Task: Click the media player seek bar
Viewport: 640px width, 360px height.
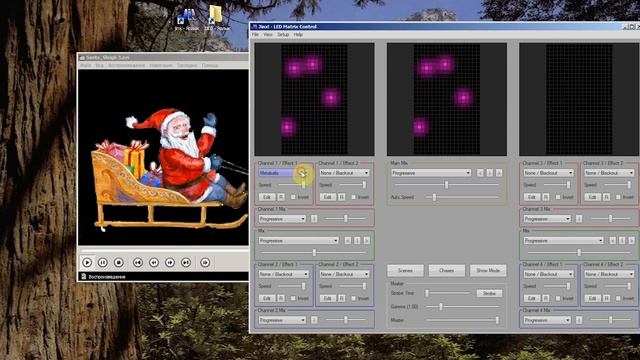Action: click(164, 251)
